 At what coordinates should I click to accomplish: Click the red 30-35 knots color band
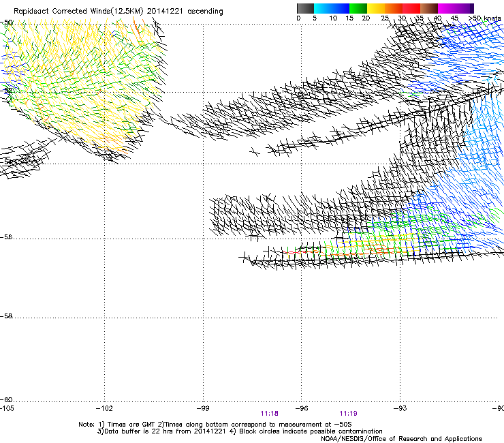(x=411, y=8)
